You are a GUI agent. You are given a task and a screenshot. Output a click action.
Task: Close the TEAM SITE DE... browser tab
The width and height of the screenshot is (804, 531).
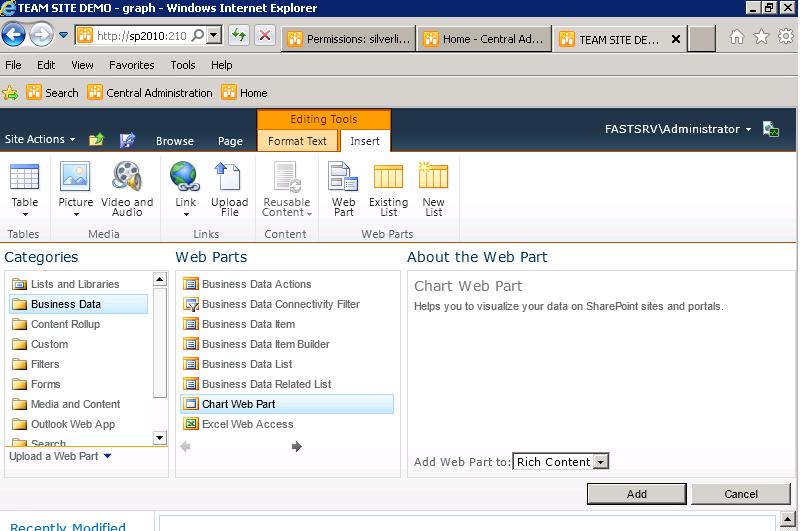click(676, 39)
